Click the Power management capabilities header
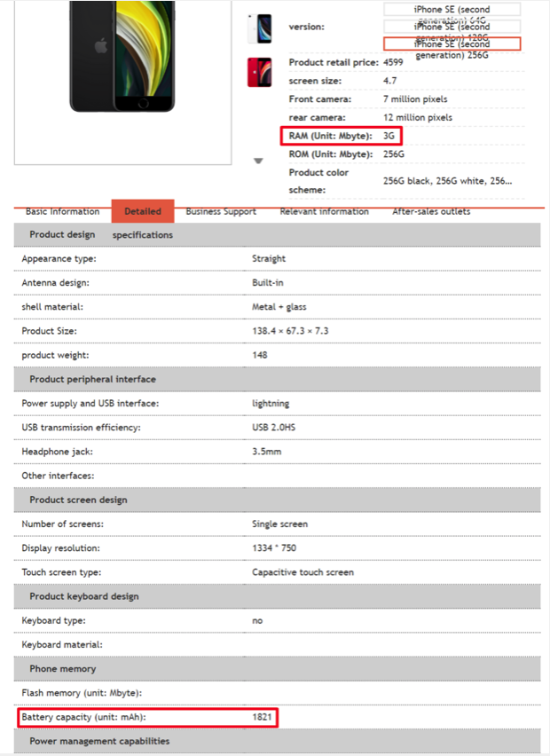The height and width of the screenshot is (756, 550). pyautogui.click(x=99, y=741)
